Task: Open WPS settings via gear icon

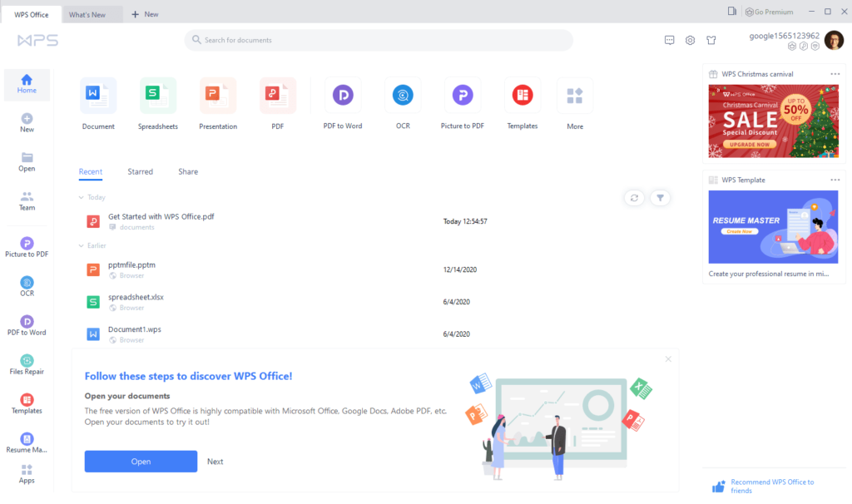Action: (x=690, y=39)
